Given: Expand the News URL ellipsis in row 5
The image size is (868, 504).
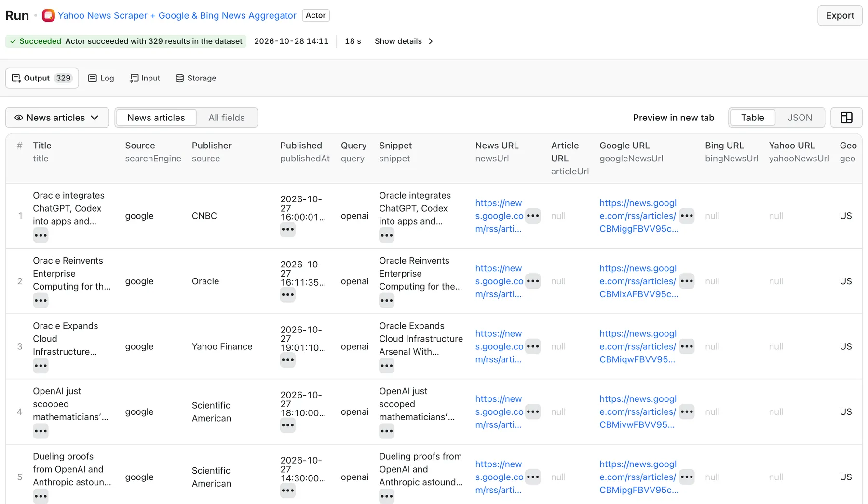Looking at the screenshot, I should pos(533,477).
